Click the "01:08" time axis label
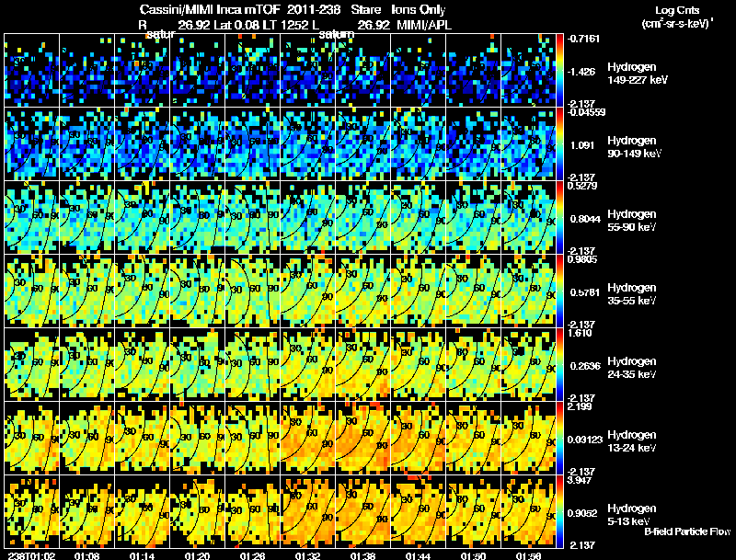The width and height of the screenshot is (736, 560). tap(86, 555)
